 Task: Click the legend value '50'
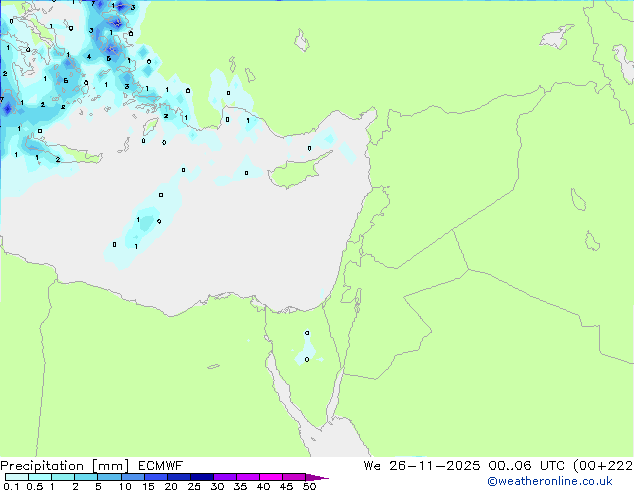(309, 486)
